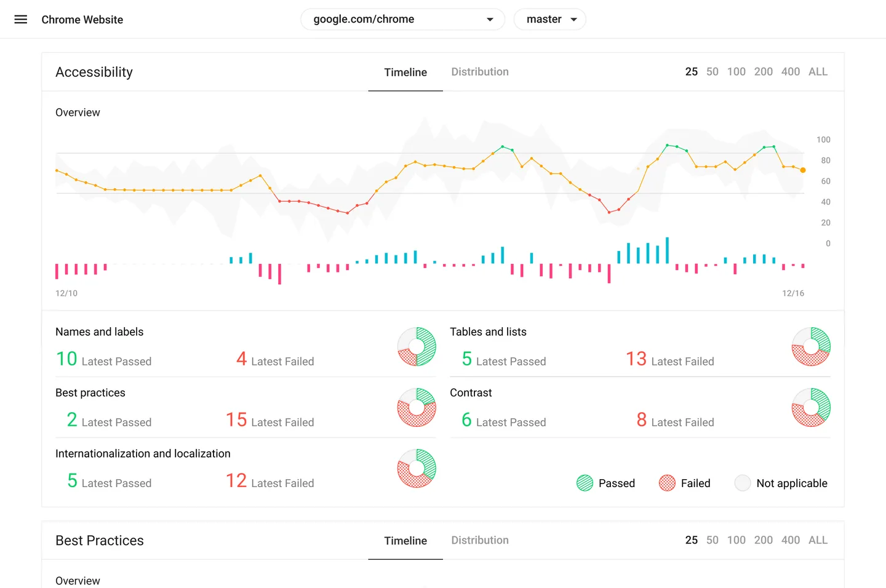The width and height of the screenshot is (886, 588).
Task: Click 5 Latest Passed under Internationalization
Action: [109, 481]
